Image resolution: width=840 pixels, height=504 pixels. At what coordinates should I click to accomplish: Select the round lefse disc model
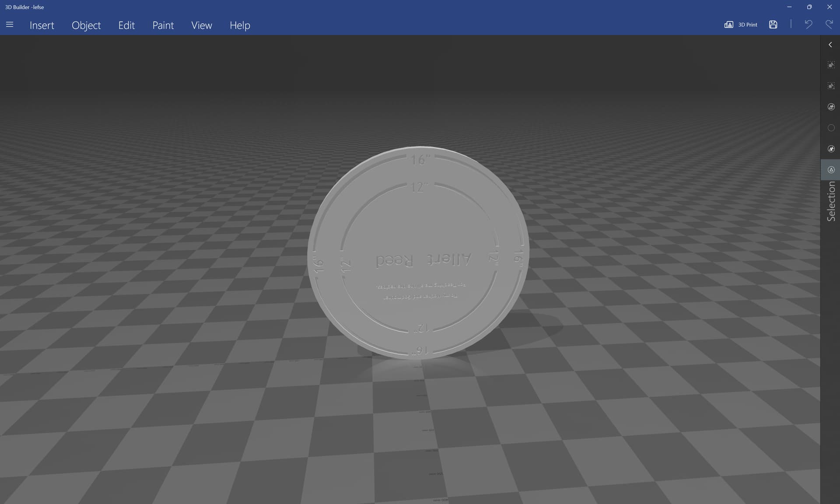pyautogui.click(x=418, y=252)
